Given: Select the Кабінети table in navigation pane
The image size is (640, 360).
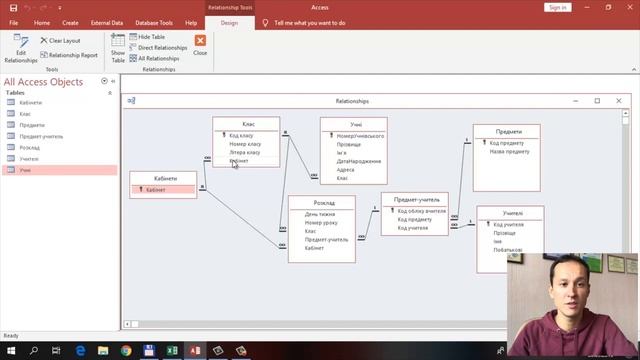Looking at the screenshot, I should coord(60,102).
